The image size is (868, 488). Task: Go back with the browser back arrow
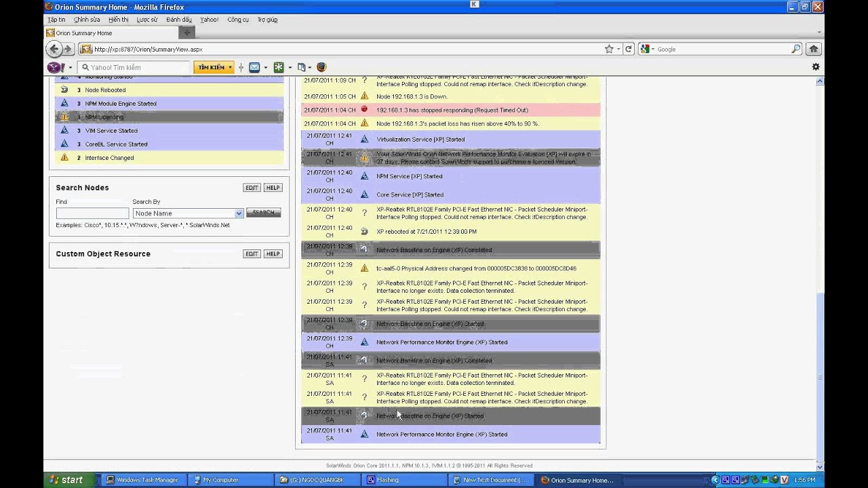point(54,49)
